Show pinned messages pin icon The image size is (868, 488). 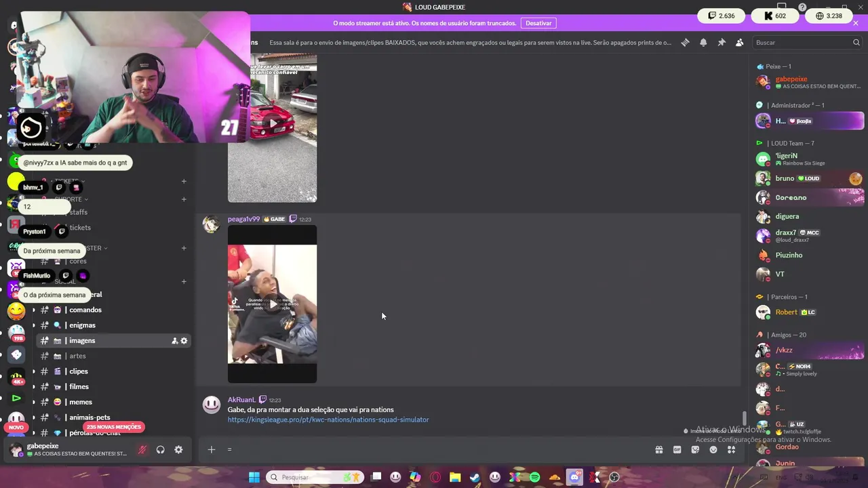click(722, 42)
